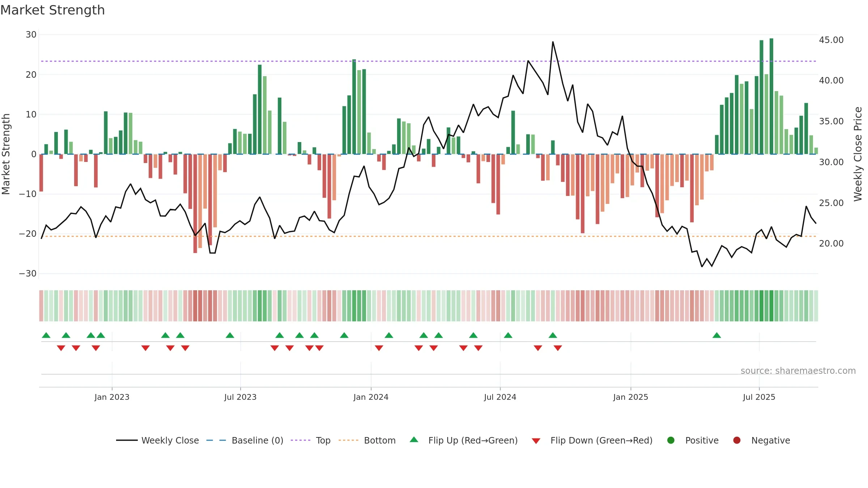Click the tallest green bar in July 2025
The height and width of the screenshot is (488, 868).
[771, 96]
